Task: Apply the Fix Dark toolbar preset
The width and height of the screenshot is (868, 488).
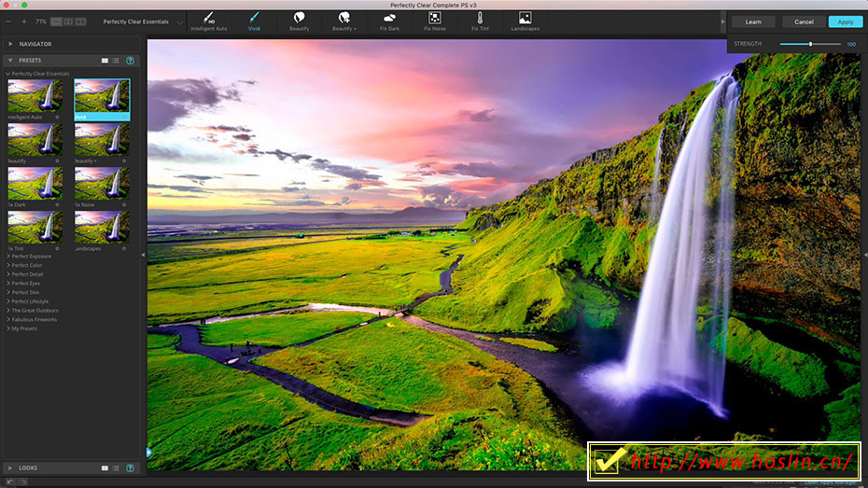Action: (389, 21)
